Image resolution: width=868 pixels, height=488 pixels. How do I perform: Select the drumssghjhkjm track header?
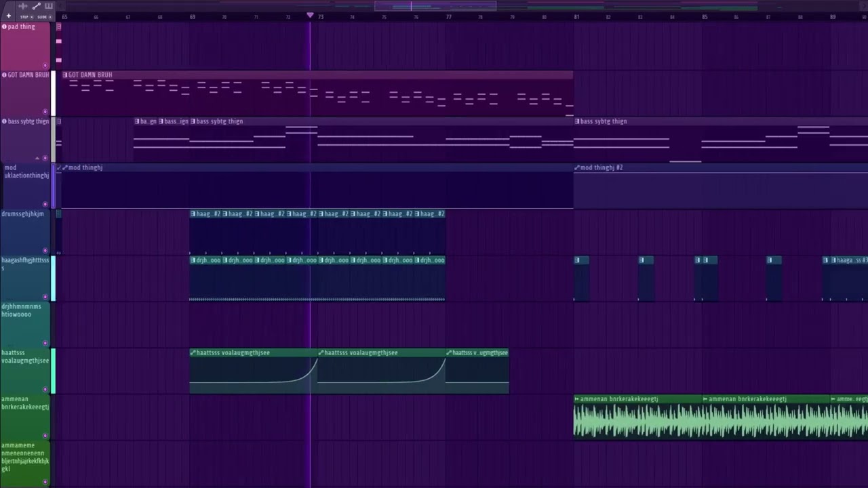click(x=25, y=232)
